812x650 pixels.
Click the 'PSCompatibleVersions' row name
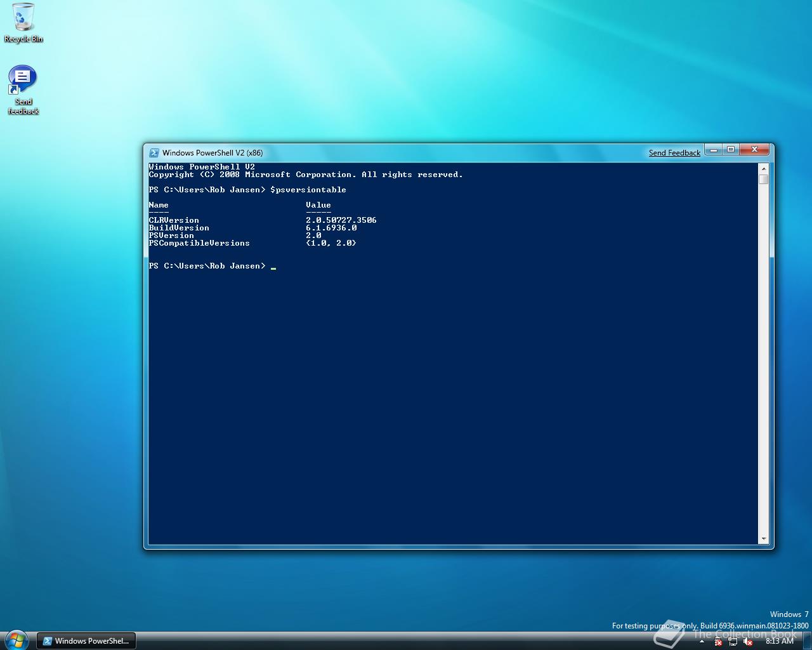point(199,243)
